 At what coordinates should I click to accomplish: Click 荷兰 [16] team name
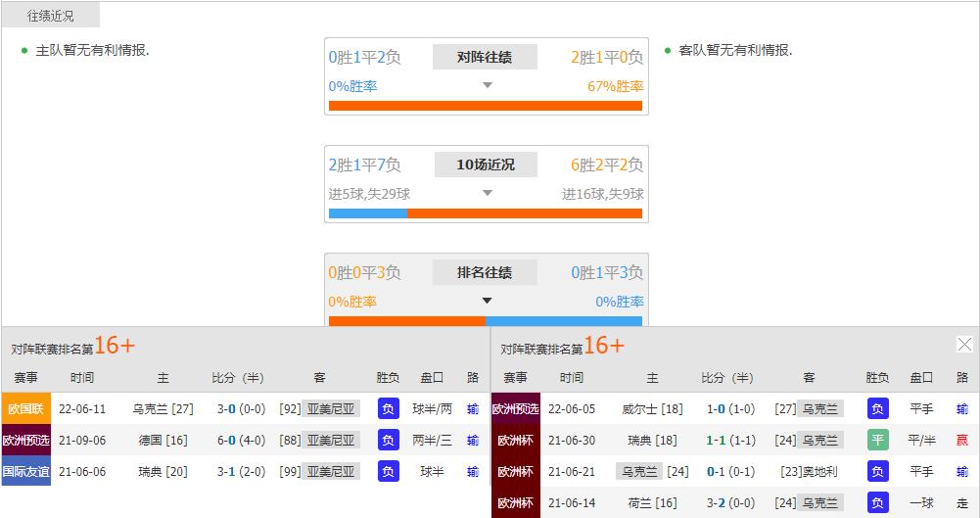coord(652,502)
